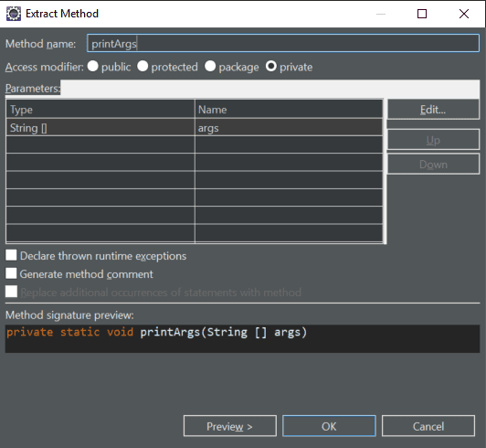The image size is (486, 448).
Task: Focus the Method name text field
Action: [283, 43]
